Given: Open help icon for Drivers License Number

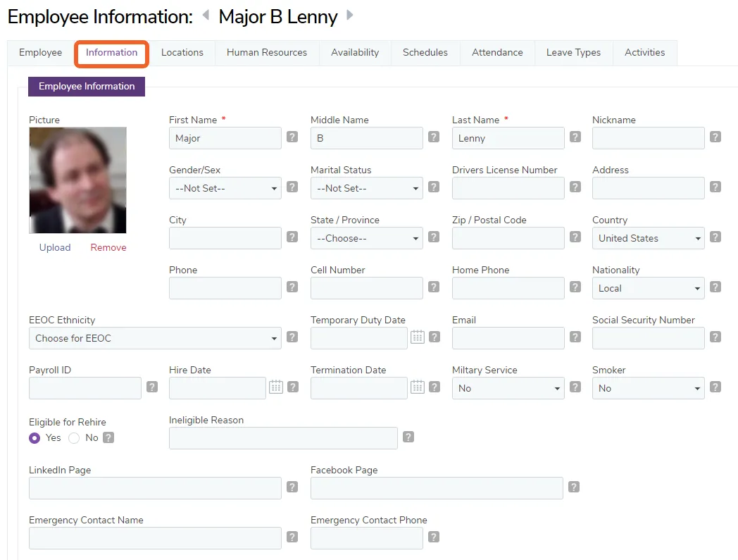Looking at the screenshot, I should (x=575, y=187).
